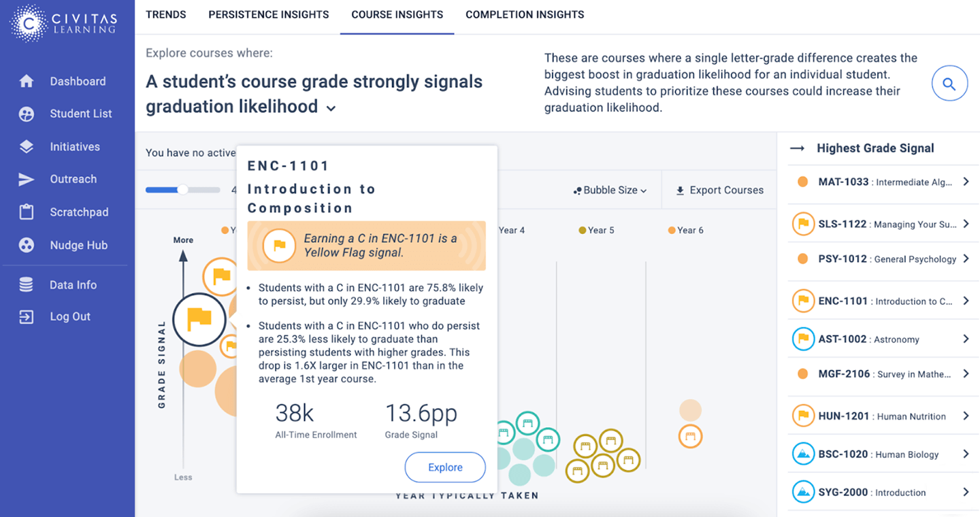Switch to the Persistence Insights tab

click(x=269, y=14)
